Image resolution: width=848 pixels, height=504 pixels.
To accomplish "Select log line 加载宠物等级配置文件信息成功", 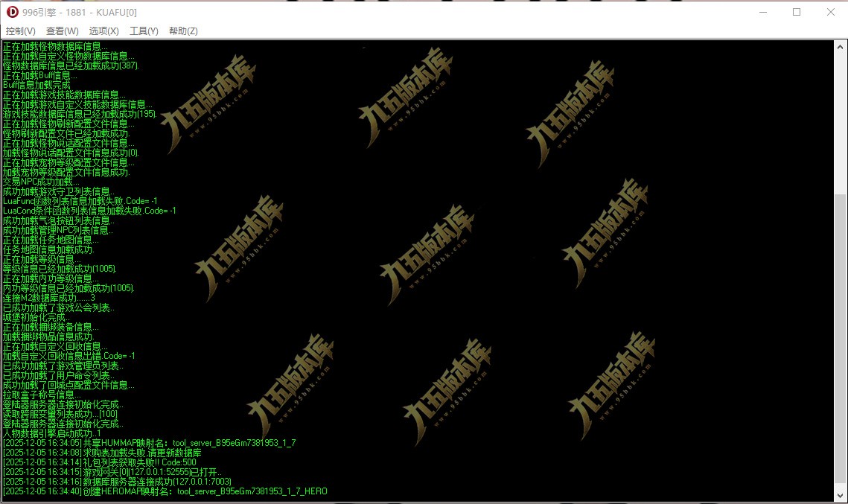I will pyautogui.click(x=66, y=172).
